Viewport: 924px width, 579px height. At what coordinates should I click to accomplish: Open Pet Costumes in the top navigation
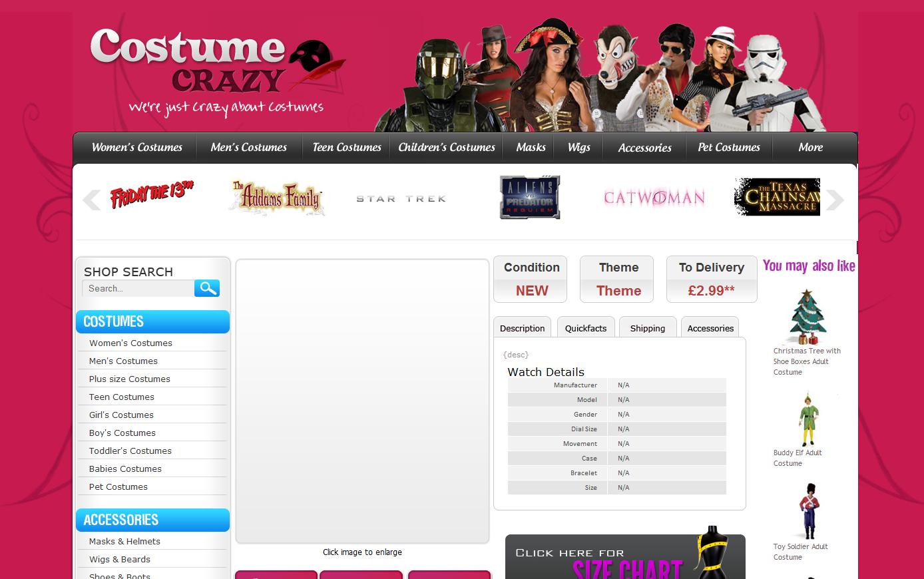pyautogui.click(x=729, y=147)
